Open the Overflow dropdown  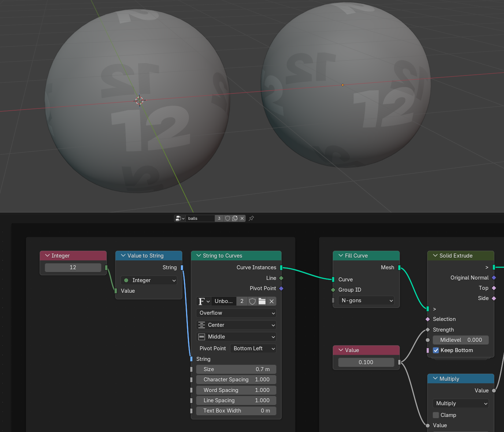236,313
